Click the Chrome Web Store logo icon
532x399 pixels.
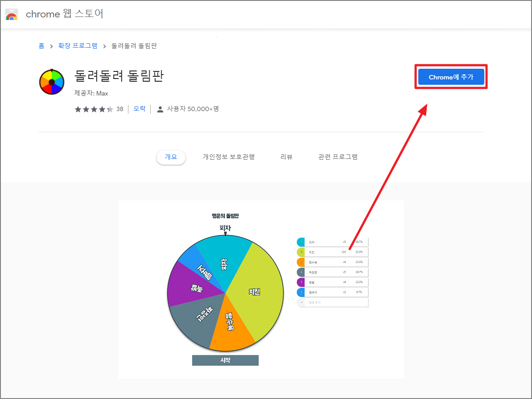[x=12, y=14]
